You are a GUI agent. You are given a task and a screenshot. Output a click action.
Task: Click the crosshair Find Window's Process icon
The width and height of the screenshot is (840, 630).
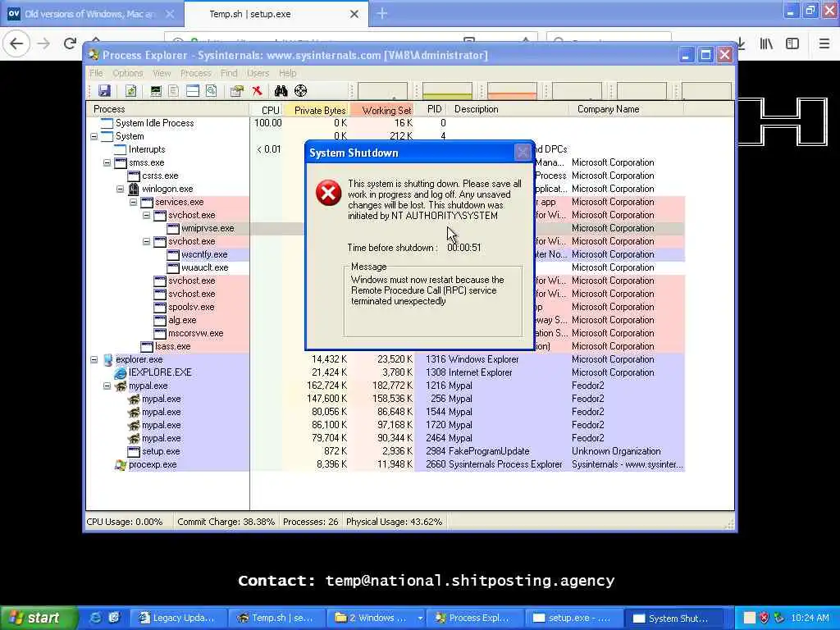coord(300,90)
